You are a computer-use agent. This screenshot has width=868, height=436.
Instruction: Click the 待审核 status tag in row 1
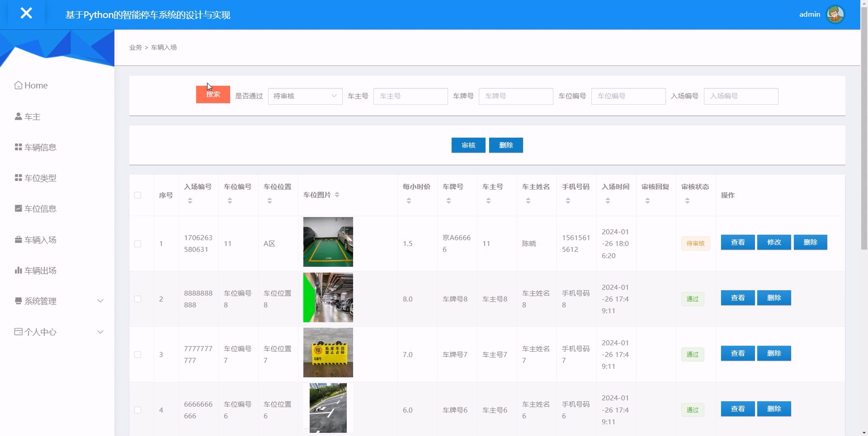695,243
